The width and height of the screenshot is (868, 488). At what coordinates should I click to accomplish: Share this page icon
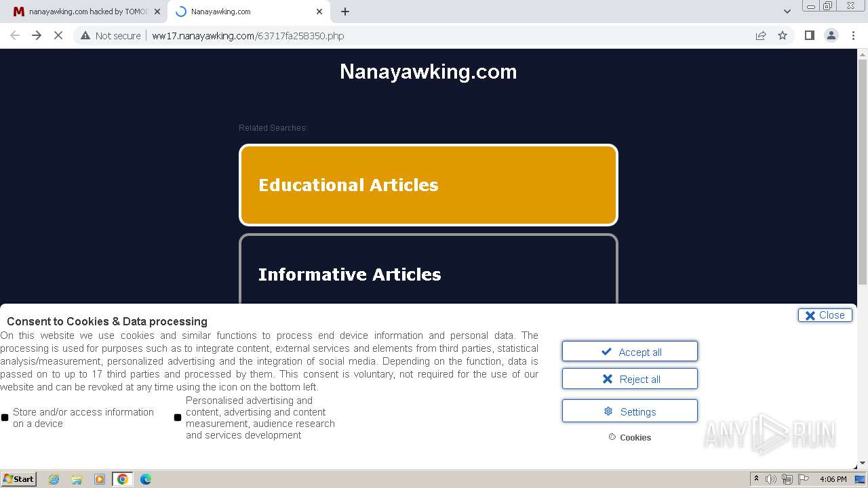pyautogui.click(x=761, y=36)
